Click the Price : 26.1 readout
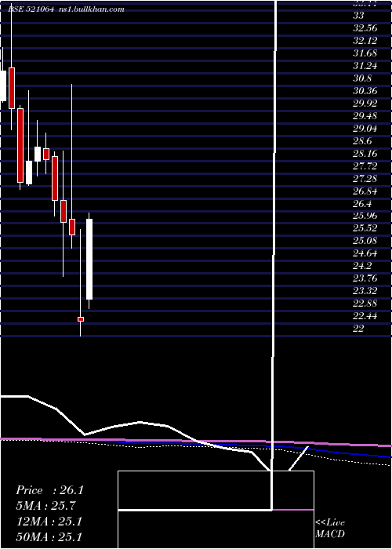 tap(49, 490)
